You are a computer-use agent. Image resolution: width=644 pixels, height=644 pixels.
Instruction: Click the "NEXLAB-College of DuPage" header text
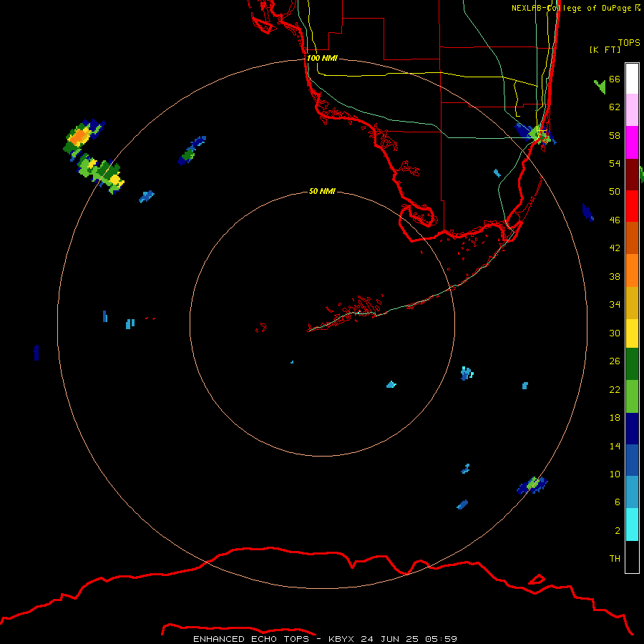coord(571,8)
